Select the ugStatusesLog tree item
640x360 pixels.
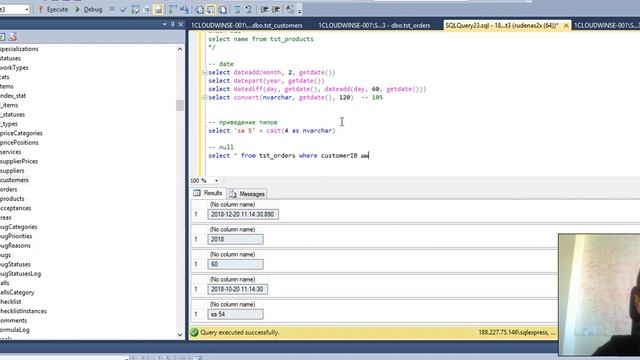(x=20, y=274)
